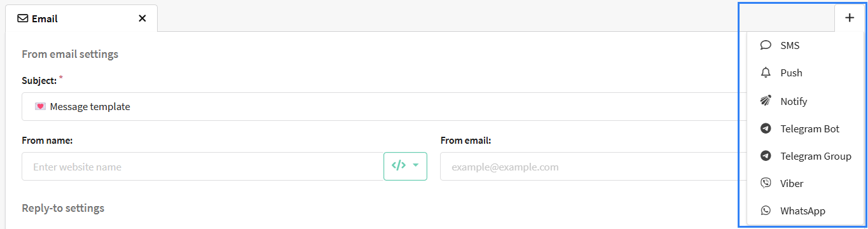
Task: Open the plus add-channel button
Action: tap(850, 18)
